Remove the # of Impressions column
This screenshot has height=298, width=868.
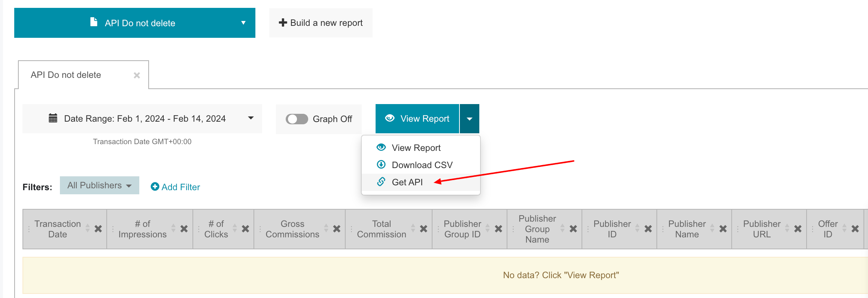184,229
